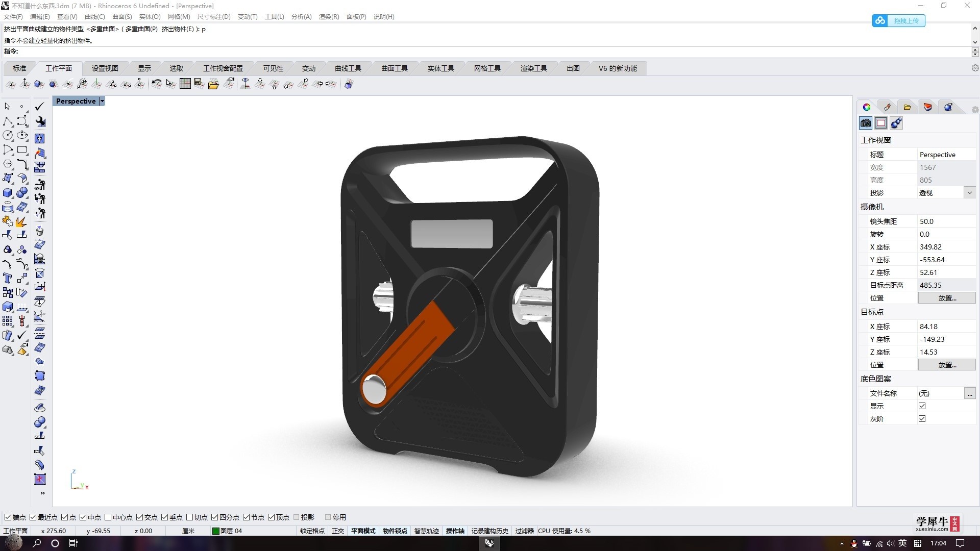Viewport: 980px width, 551px height.
Task: Open the 文件(F) menu
Action: (x=13, y=17)
